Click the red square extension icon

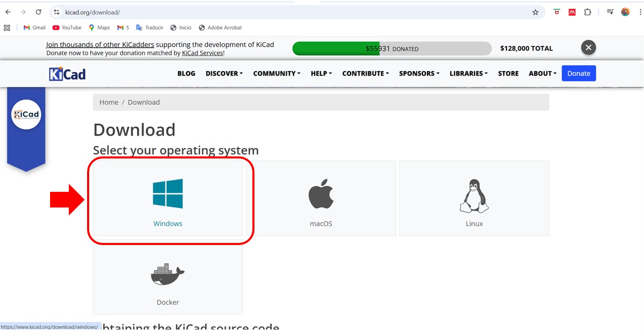click(572, 12)
